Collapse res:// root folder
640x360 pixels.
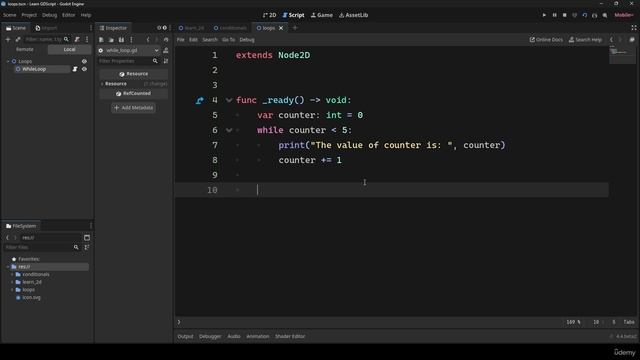point(8,267)
